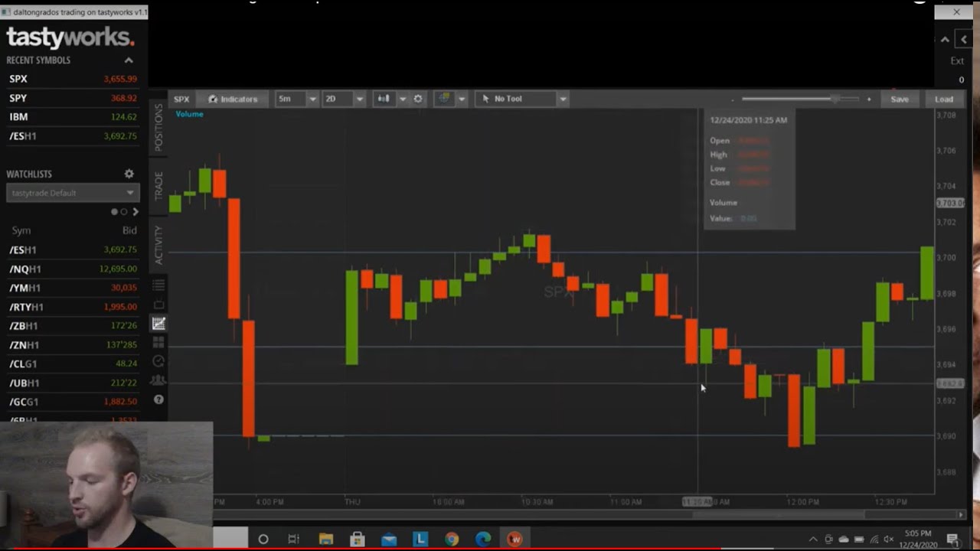Adjust the chart zoom slider
The height and width of the screenshot is (551, 980).
tap(801, 99)
